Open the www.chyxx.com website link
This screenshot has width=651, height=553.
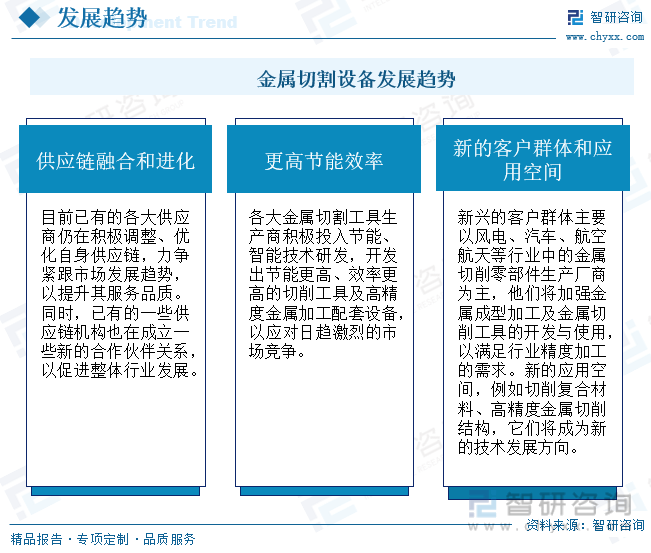point(605,37)
